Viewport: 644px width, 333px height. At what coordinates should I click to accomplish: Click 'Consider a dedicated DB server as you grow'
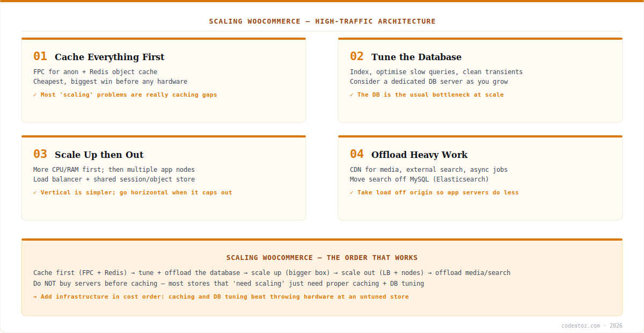coord(429,82)
